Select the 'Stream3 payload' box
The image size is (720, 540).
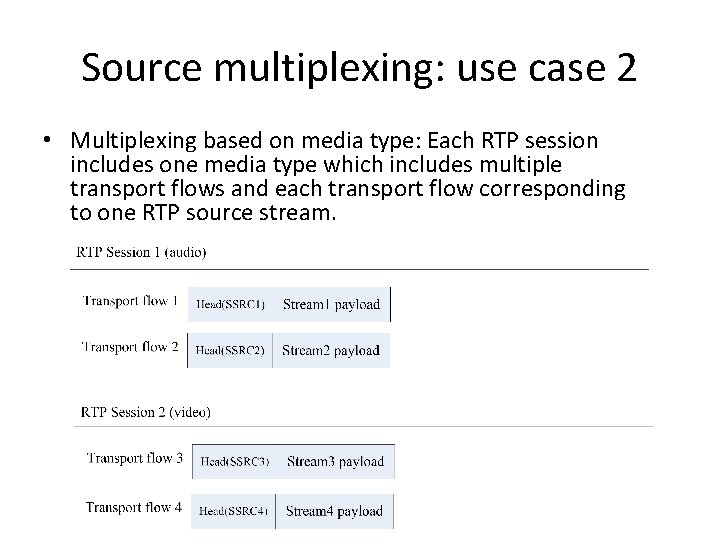[335, 462]
